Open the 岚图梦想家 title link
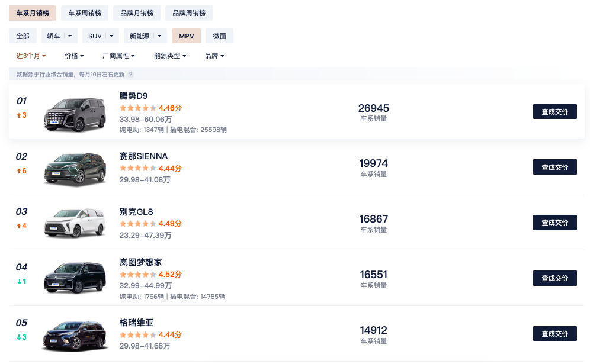 pos(141,262)
